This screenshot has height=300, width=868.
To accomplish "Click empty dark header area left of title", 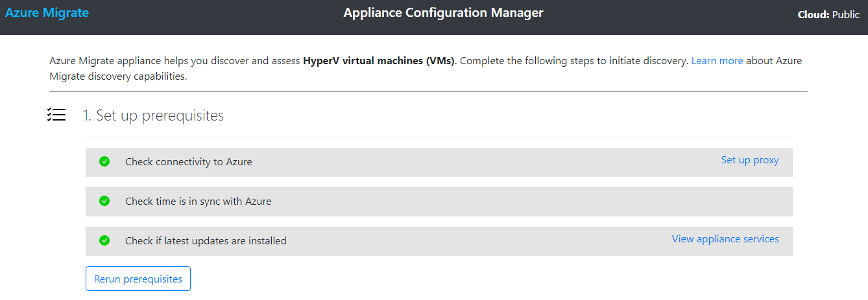I will click(x=214, y=16).
